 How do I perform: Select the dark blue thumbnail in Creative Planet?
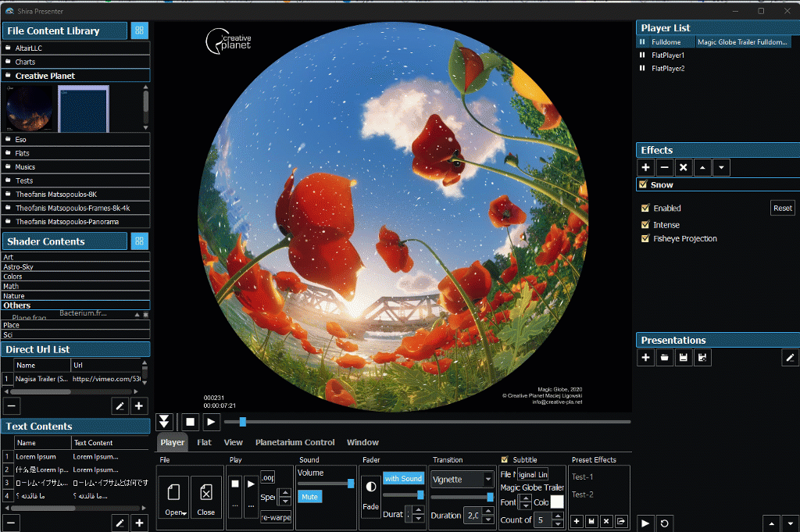click(x=84, y=109)
